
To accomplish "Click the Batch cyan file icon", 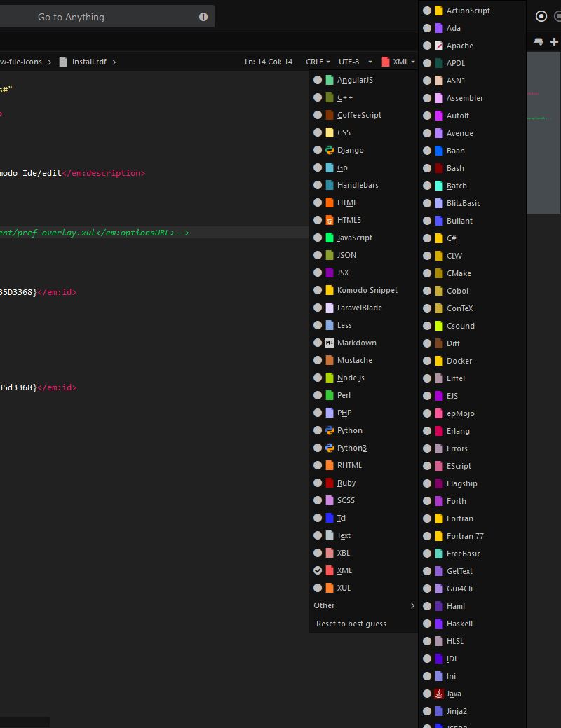I will pos(439,186).
